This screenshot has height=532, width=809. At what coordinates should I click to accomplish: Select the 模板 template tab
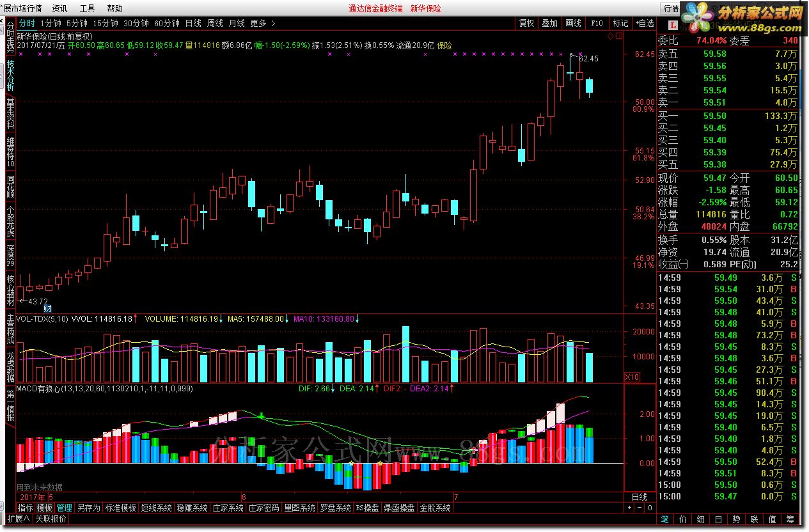pos(45,508)
